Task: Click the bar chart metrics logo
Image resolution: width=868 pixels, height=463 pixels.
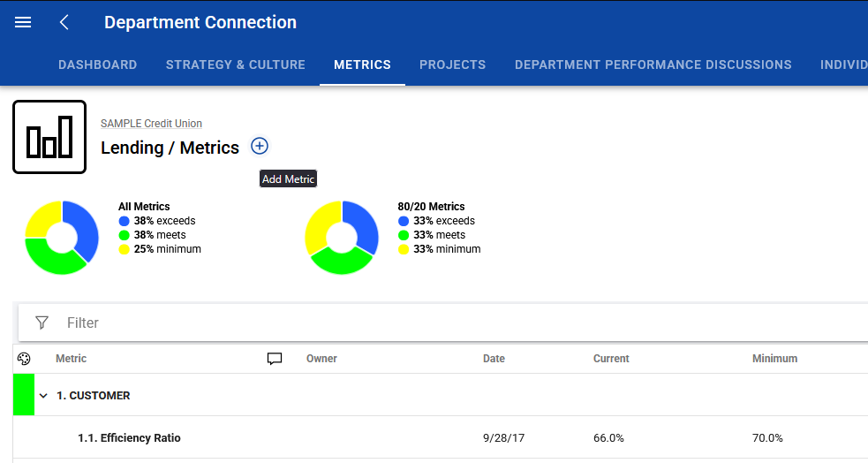Action: click(x=49, y=137)
